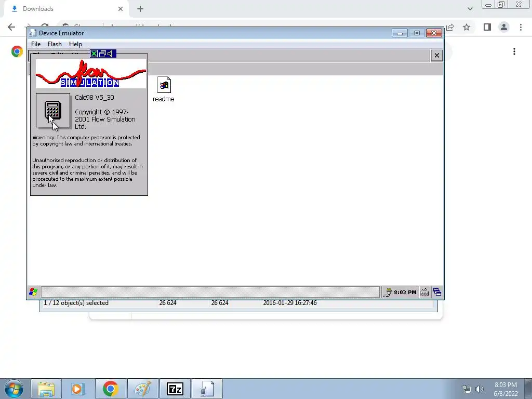Open the File menu in Device Emulator
This screenshot has width=532, height=399.
36,44
